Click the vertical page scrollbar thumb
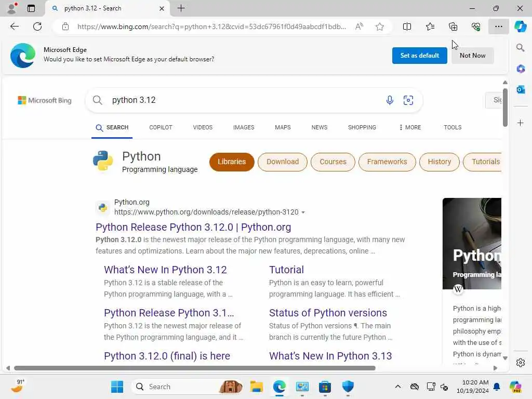The image size is (532, 399). 505,107
